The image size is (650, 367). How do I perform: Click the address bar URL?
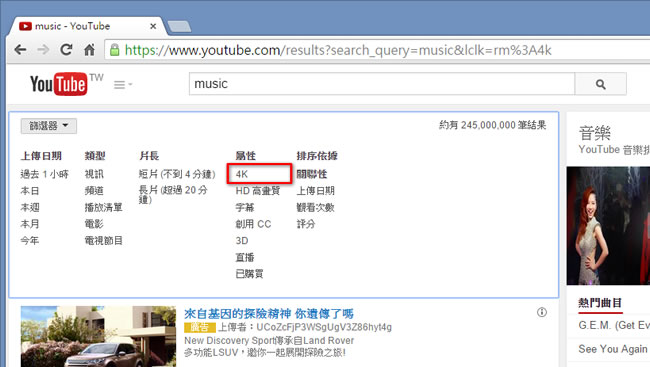click(338, 50)
